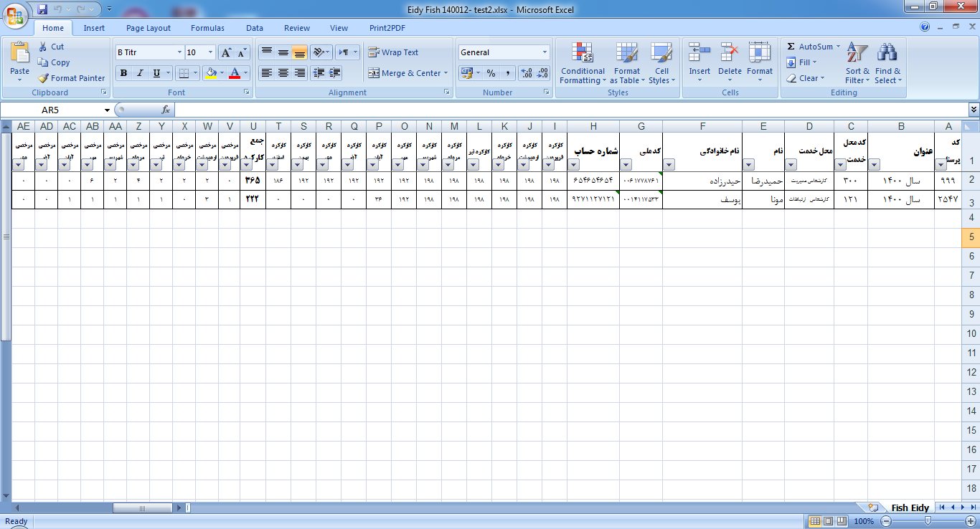Image resolution: width=980 pixels, height=529 pixels.
Task: Toggle Wrap Text option
Action: [393, 52]
